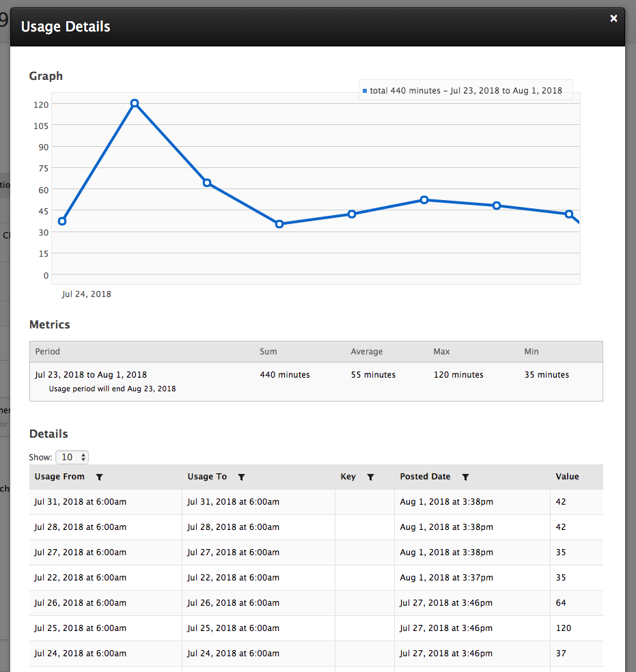Click the Key column filter icon
The width and height of the screenshot is (636, 672).
[370, 477]
